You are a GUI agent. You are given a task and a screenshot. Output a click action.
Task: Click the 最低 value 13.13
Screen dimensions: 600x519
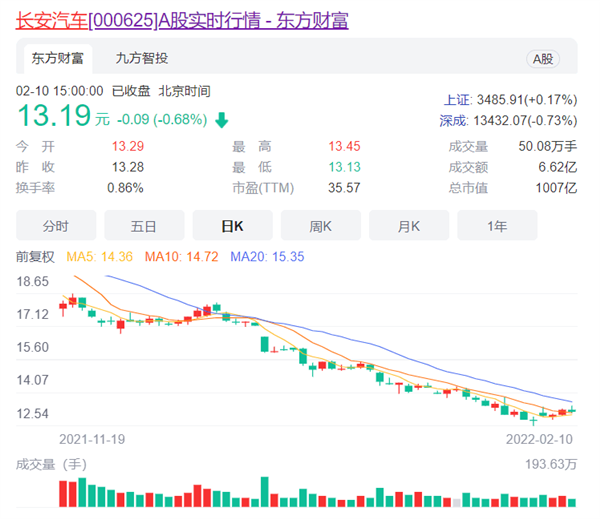pos(344,167)
